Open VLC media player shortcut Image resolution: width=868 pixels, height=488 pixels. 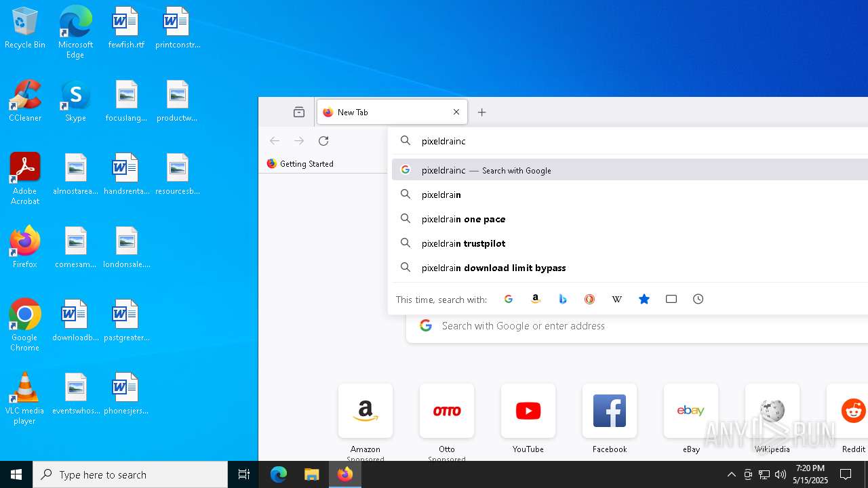tap(25, 399)
